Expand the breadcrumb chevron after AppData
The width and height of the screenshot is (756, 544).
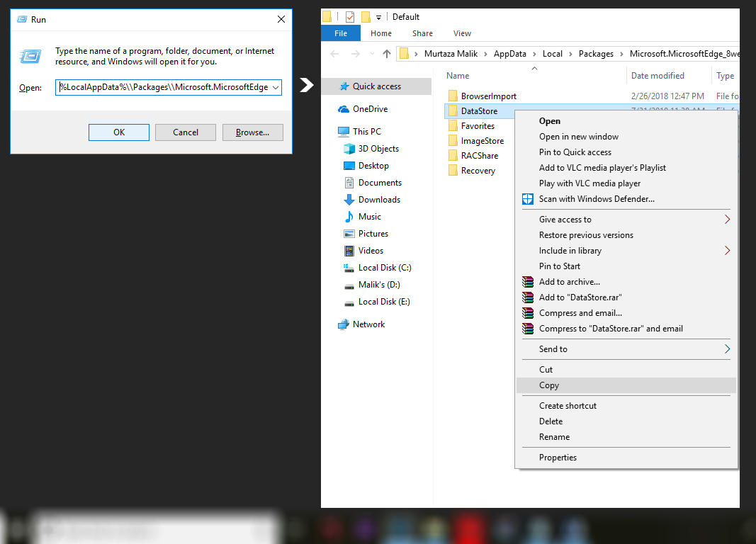534,54
